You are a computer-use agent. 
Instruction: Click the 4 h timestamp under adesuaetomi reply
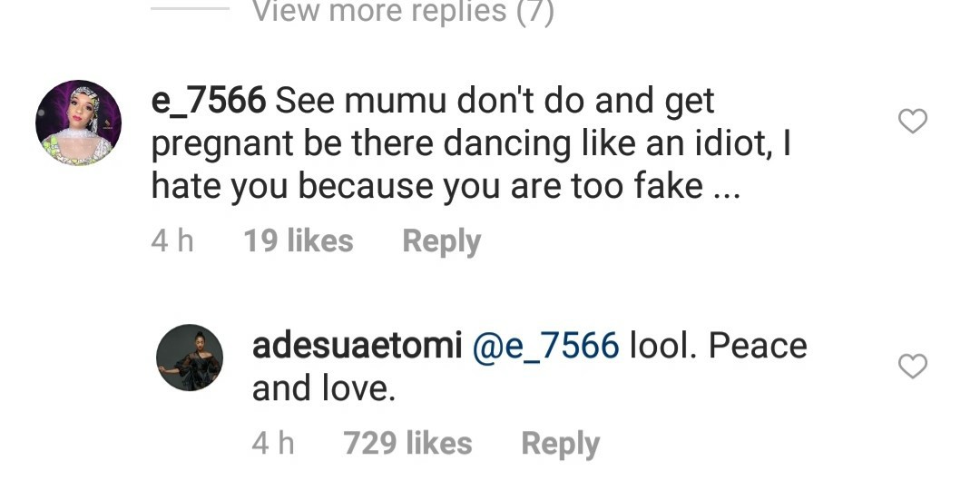tap(273, 444)
